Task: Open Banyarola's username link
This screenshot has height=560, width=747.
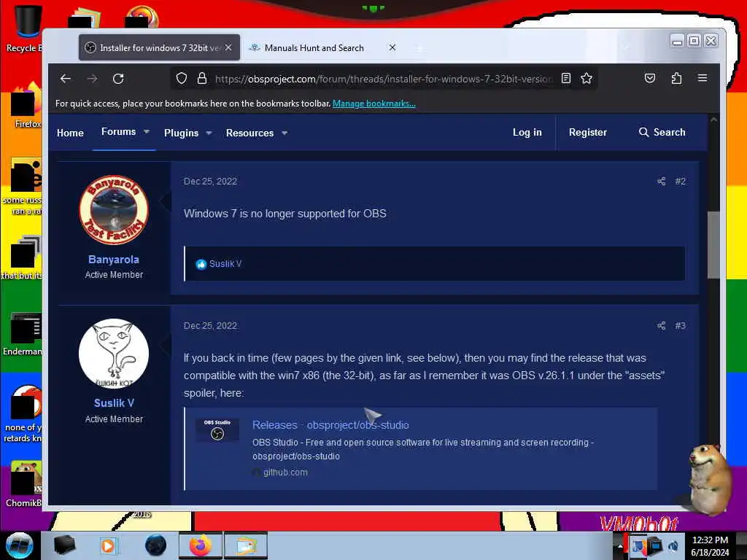Action: pos(113,260)
